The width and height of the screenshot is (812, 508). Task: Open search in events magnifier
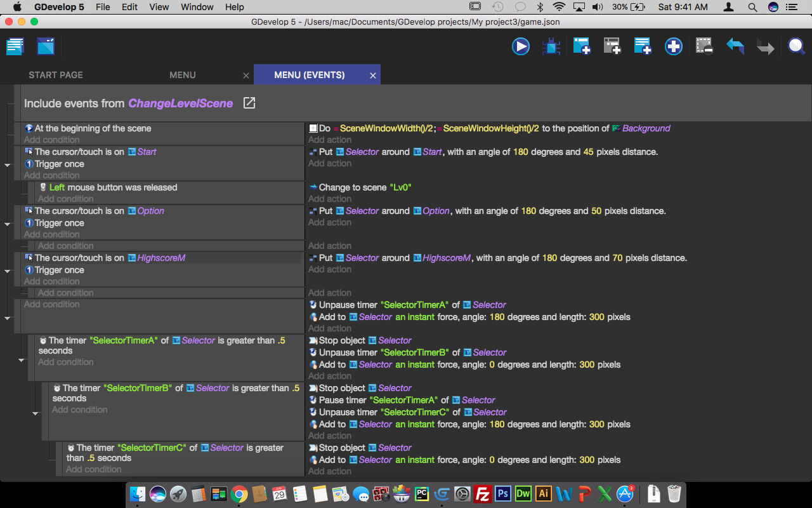[796, 46]
